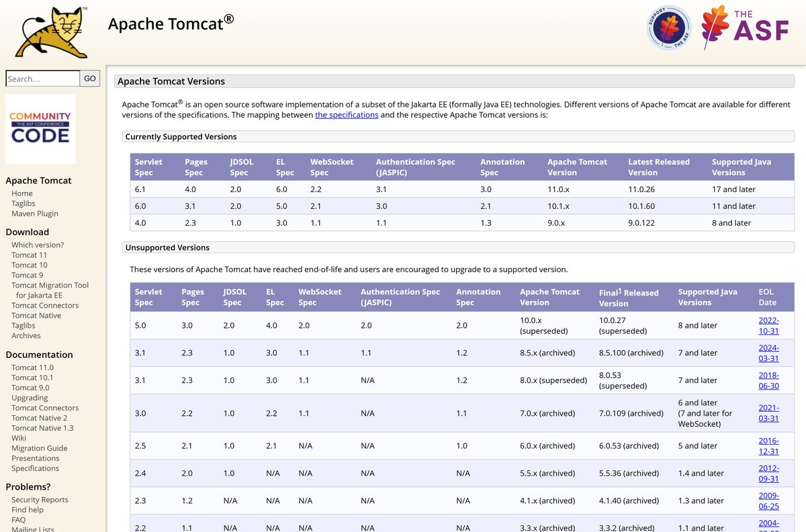Open Tomcat 9.0 documentation

tap(30, 388)
